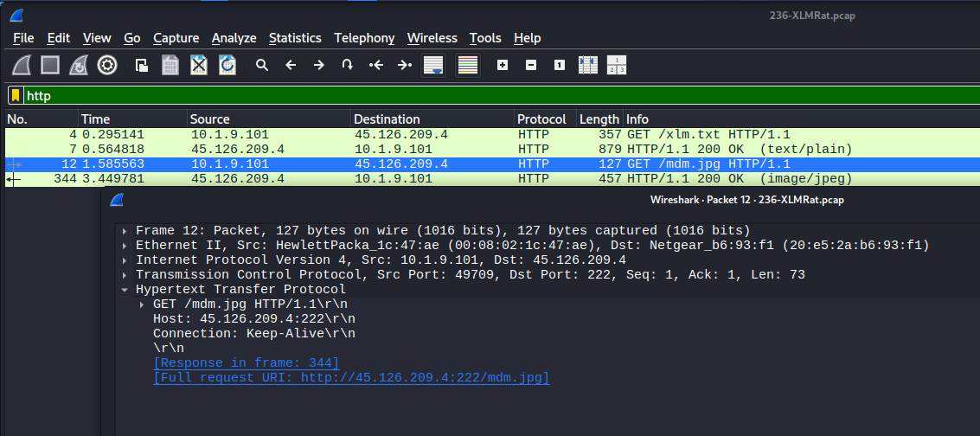Sort by the Source column header
The width and height of the screenshot is (980, 436).
coord(269,119)
